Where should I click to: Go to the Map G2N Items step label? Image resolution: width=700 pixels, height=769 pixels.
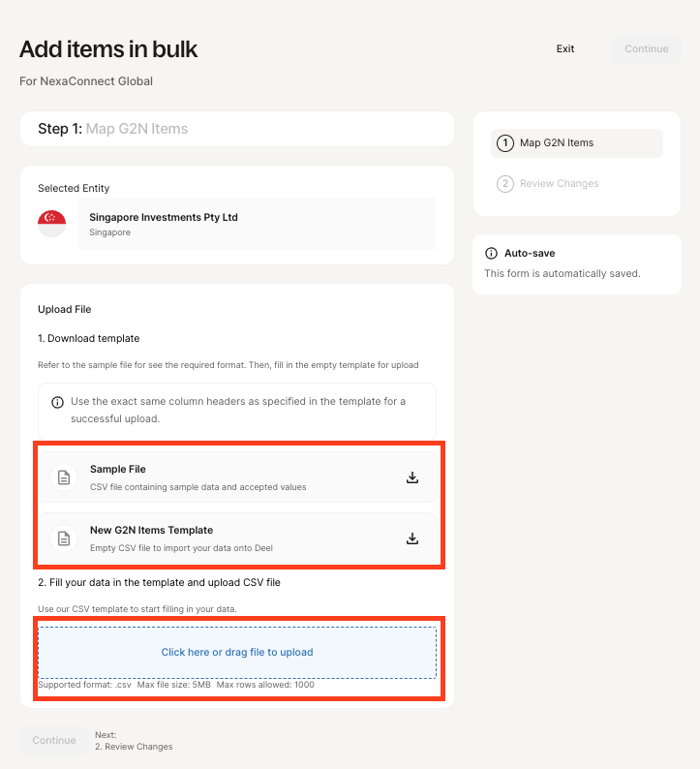pos(557,143)
